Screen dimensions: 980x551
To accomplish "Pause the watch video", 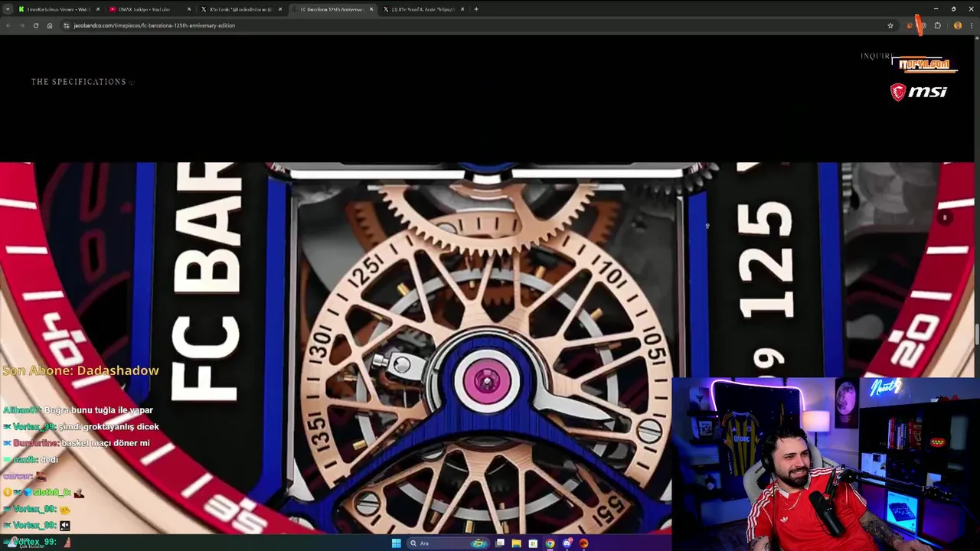I will (x=945, y=218).
